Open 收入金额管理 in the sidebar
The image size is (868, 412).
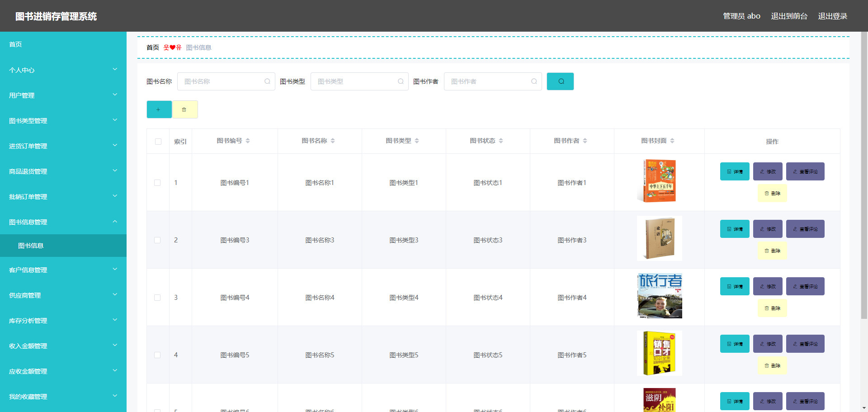(63, 346)
